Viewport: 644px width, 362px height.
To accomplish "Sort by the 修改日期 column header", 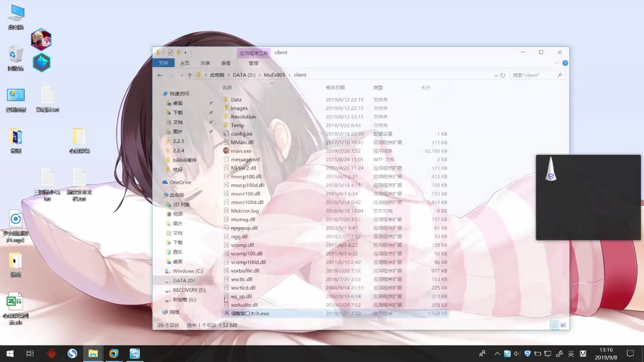I will pyautogui.click(x=336, y=87).
